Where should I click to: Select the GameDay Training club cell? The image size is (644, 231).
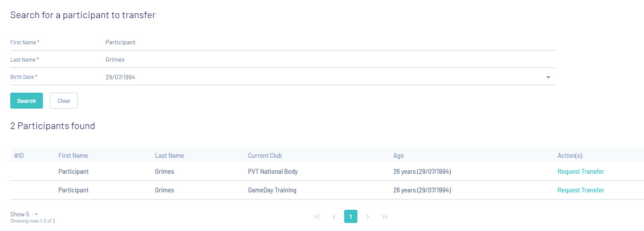272,190
